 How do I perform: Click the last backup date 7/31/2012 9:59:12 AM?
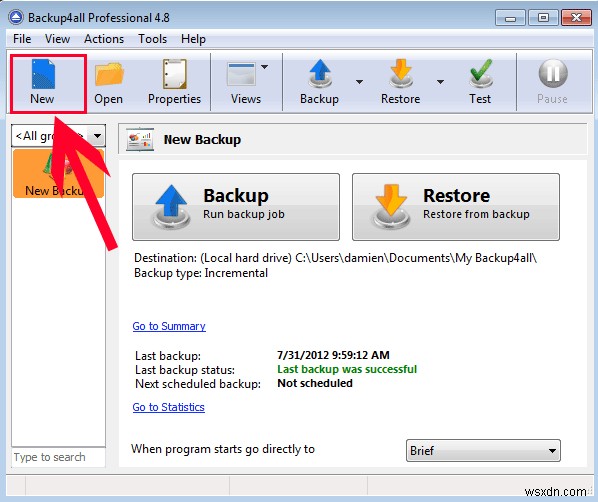[333, 355]
